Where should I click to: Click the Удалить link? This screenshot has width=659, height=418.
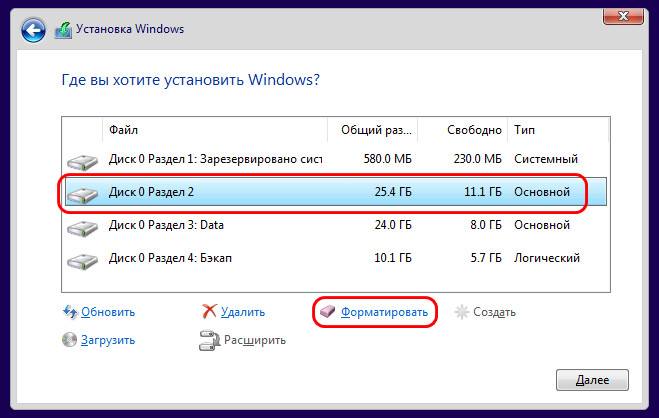click(x=243, y=312)
